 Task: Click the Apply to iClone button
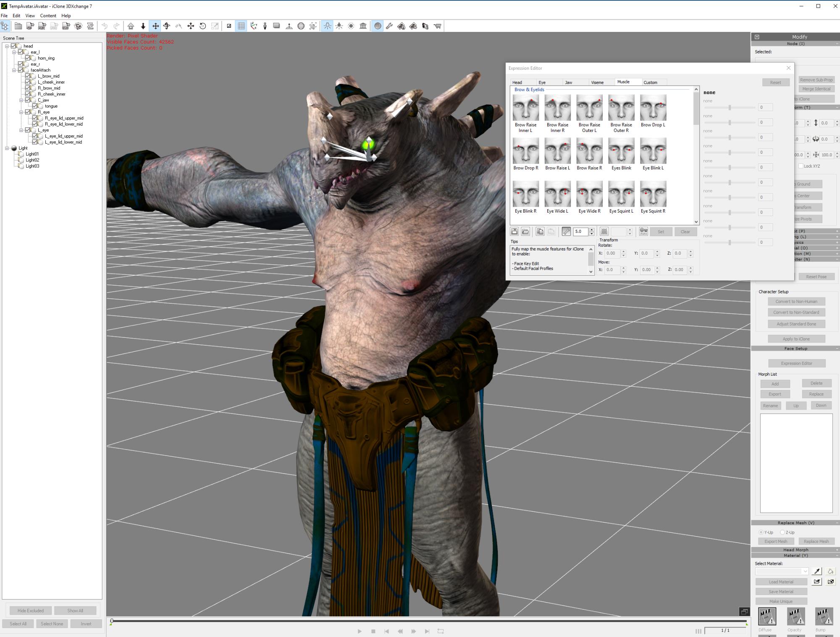(x=796, y=339)
